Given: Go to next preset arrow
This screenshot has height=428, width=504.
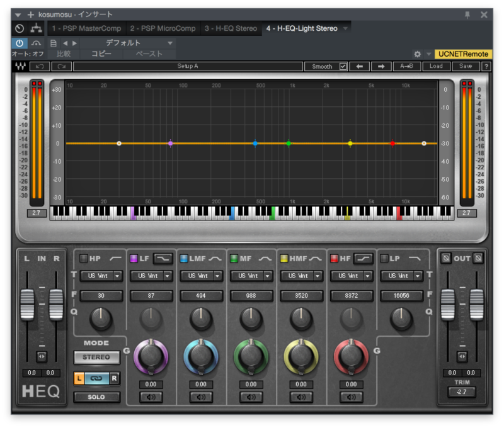Looking at the screenshot, I should point(74,43).
